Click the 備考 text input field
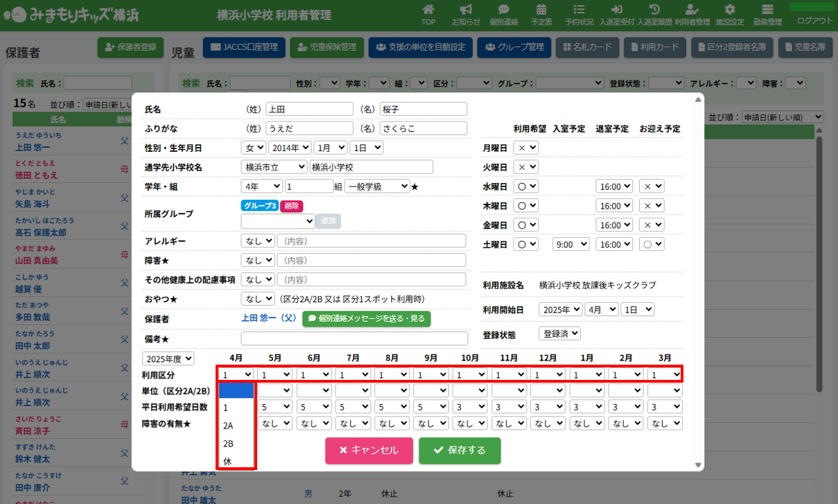Screen dimensions: 838x504 [354, 338]
